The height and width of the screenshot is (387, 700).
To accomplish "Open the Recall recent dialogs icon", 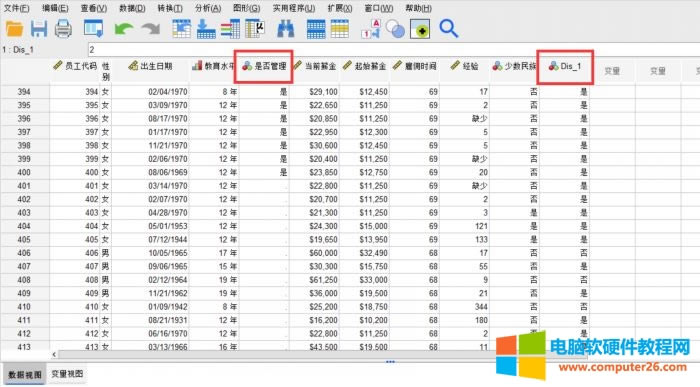I will click(x=93, y=29).
